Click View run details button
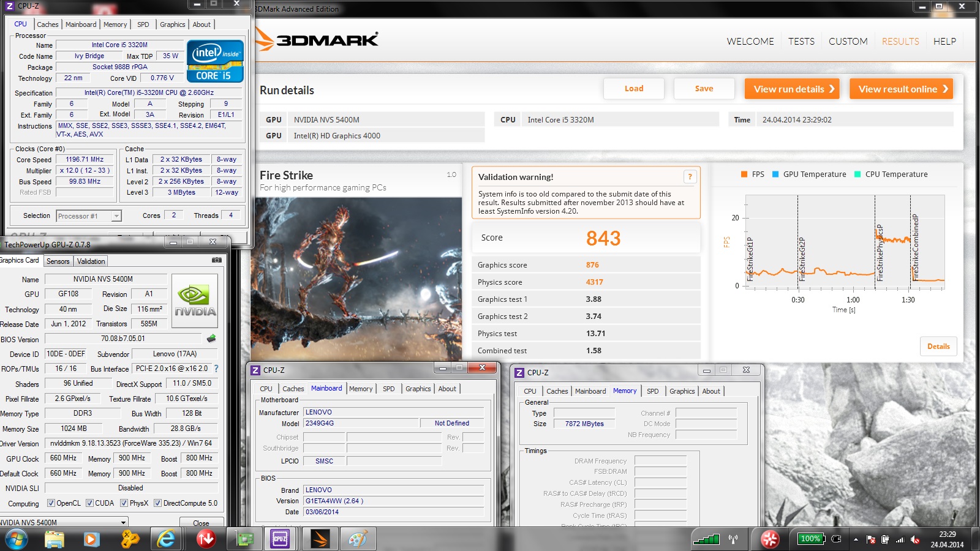The height and width of the screenshot is (551, 980). (x=792, y=89)
